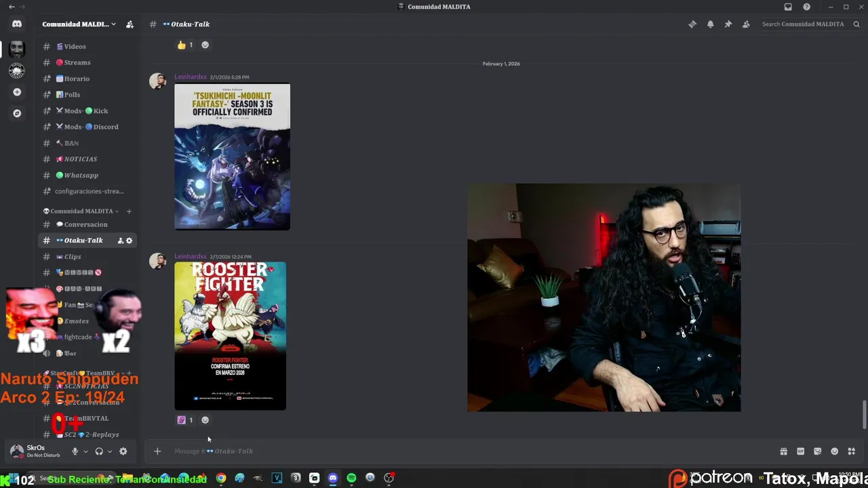The image size is (868, 488).
Task: Open Spotify from the taskbar
Action: pyautogui.click(x=351, y=478)
